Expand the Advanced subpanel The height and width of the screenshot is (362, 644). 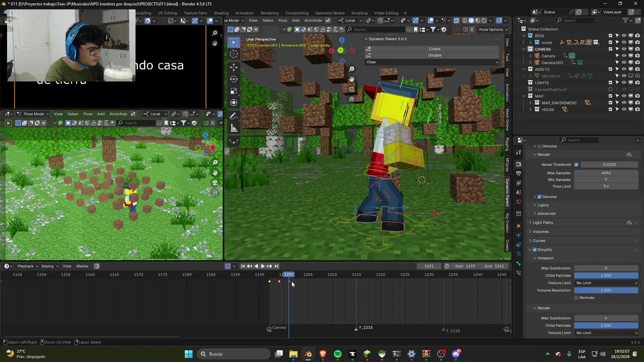coord(546,214)
